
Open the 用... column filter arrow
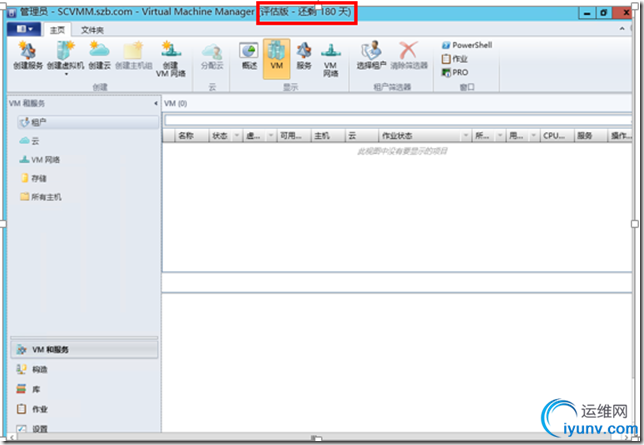click(534, 136)
